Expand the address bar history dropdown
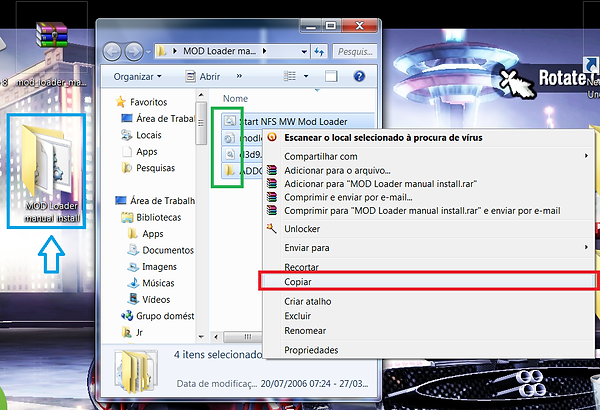 304,51
